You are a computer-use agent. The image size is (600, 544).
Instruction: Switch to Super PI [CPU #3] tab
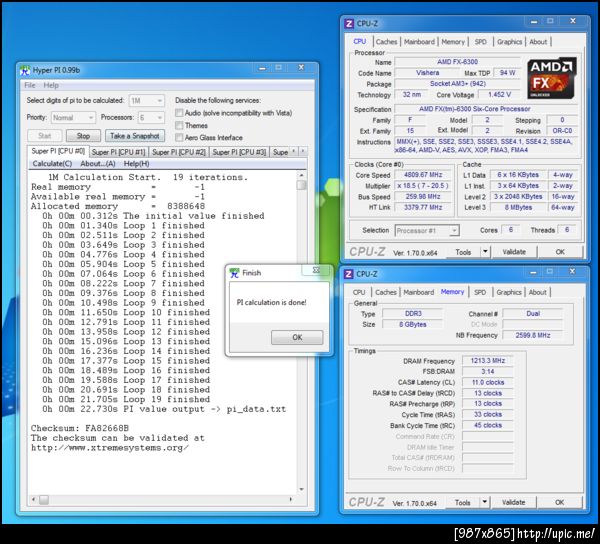tap(239, 152)
